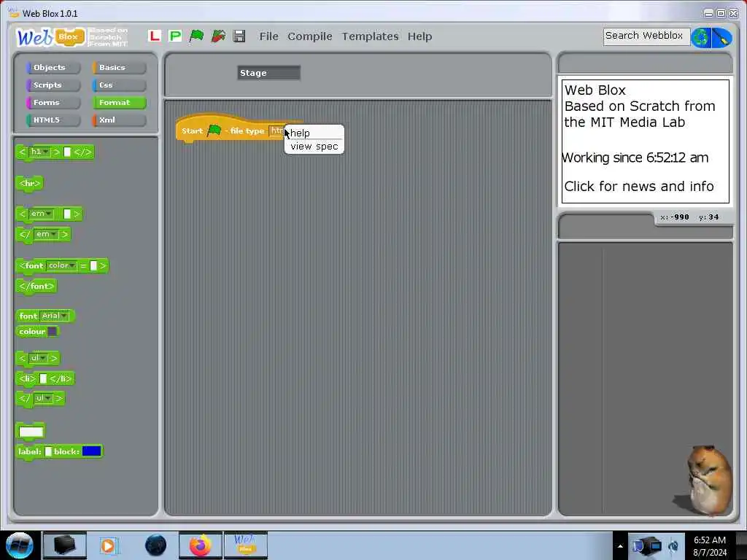Click the blue swatch in label block
This screenshot has height=560, width=747.
[91, 451]
